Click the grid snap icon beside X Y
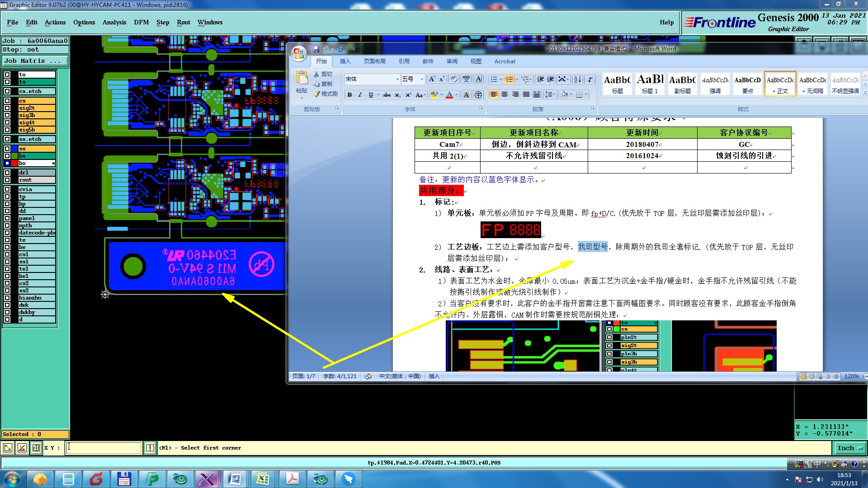The height and width of the screenshot is (488, 868). point(36,448)
